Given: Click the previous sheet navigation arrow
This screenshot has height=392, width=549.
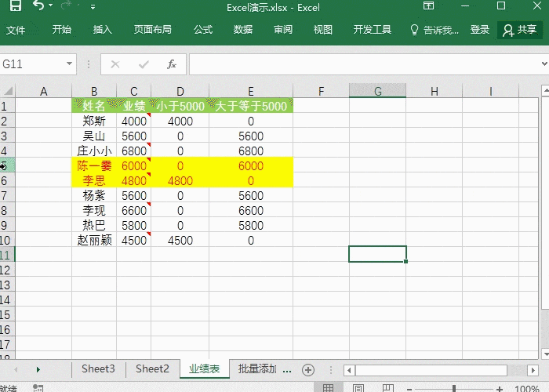Looking at the screenshot, I should tap(16, 369).
